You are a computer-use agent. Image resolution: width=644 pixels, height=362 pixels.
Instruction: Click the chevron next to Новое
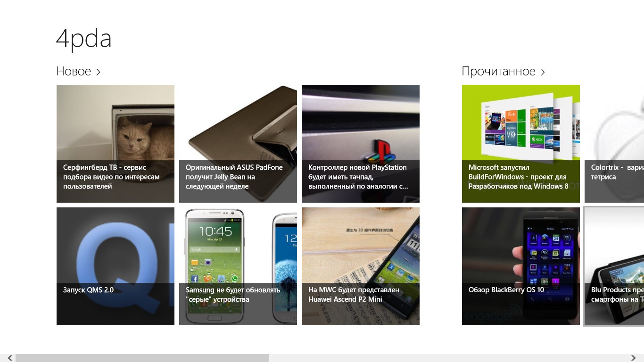click(98, 72)
